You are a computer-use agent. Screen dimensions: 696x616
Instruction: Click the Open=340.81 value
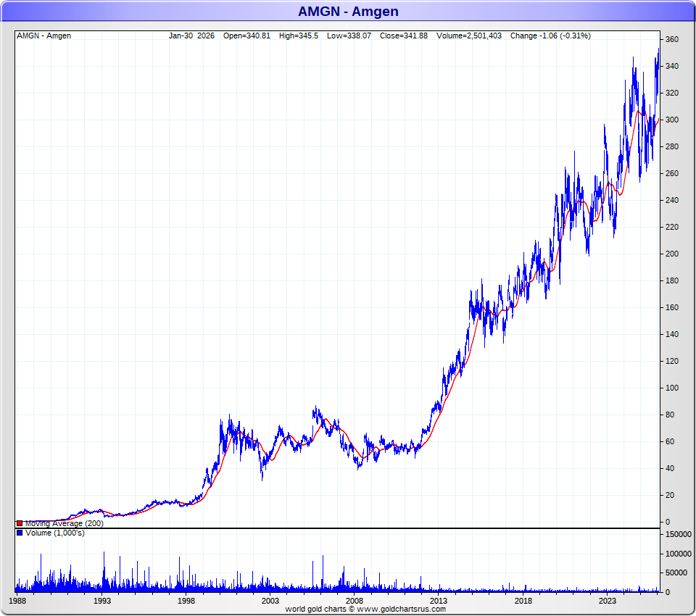coord(246,36)
